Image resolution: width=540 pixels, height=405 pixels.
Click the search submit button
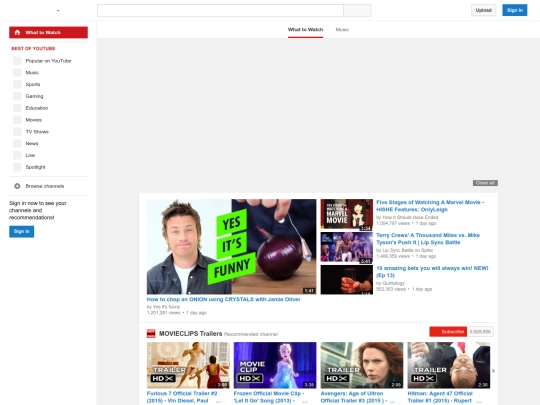tap(357, 10)
